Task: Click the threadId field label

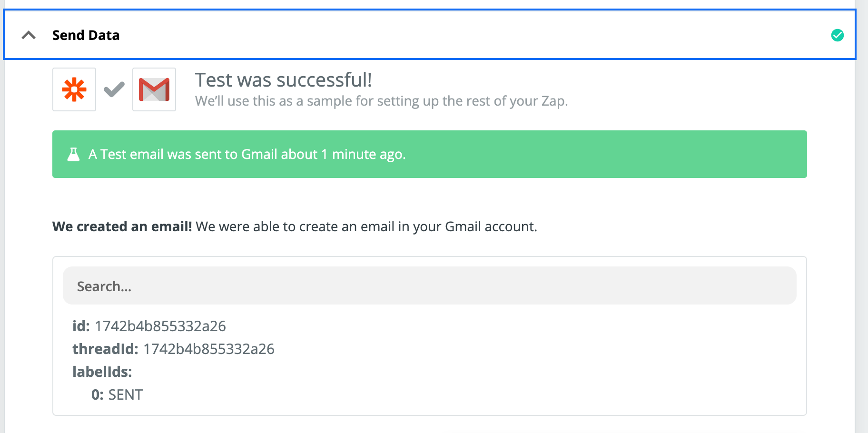Action: tap(105, 349)
